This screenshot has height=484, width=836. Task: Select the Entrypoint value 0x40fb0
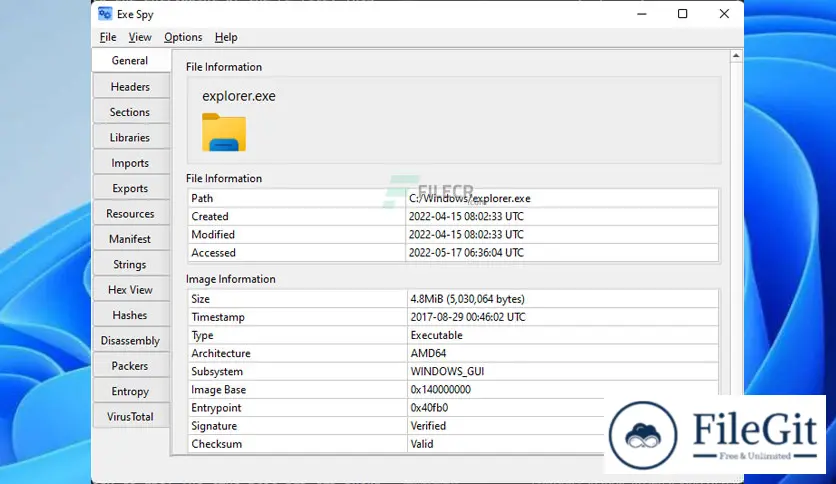click(429, 408)
